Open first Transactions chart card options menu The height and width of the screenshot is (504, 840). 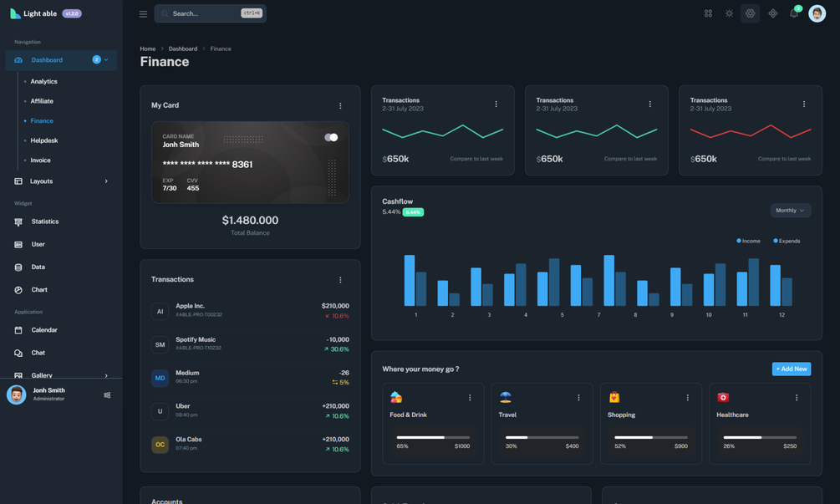pos(496,104)
